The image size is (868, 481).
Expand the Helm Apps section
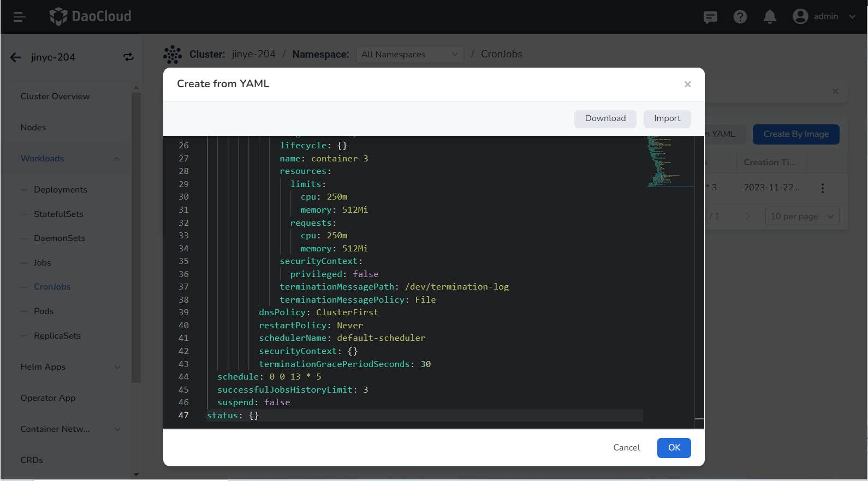pos(117,367)
